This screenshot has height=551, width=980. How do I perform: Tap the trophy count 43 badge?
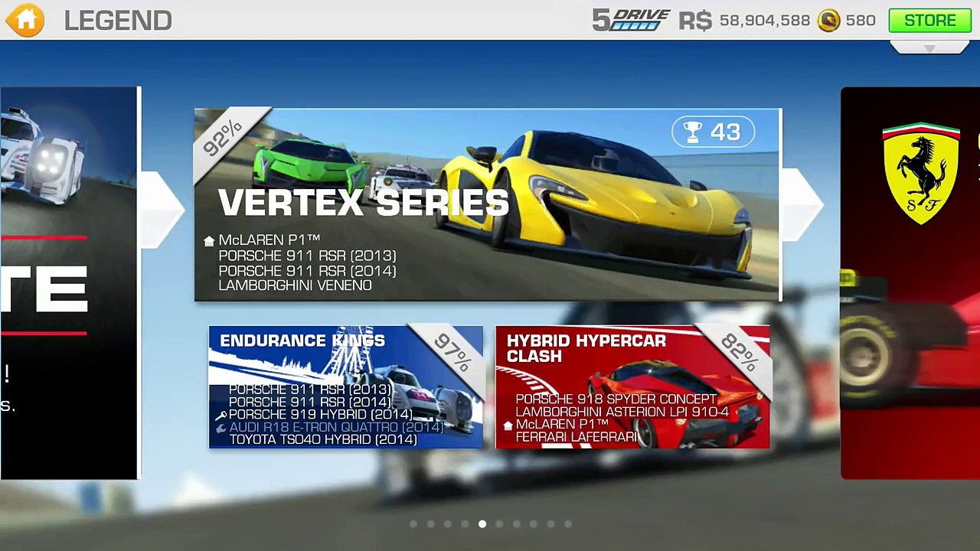(x=713, y=132)
